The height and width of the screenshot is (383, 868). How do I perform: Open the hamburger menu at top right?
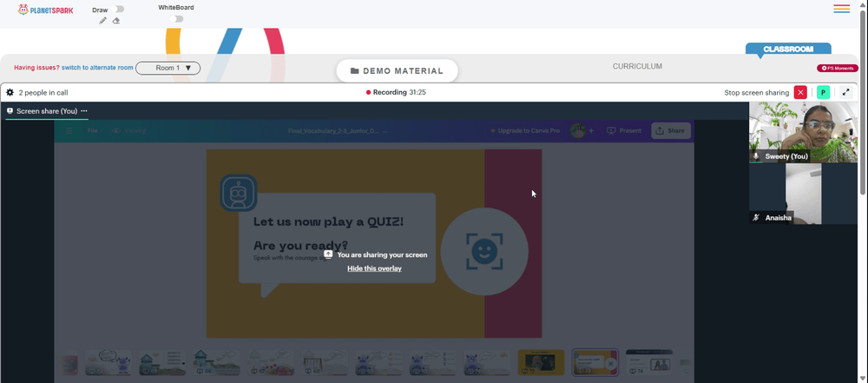pyautogui.click(x=841, y=9)
